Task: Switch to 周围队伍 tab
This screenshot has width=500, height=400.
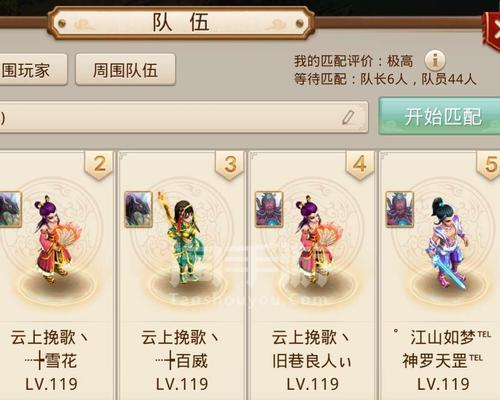Action: (x=125, y=70)
